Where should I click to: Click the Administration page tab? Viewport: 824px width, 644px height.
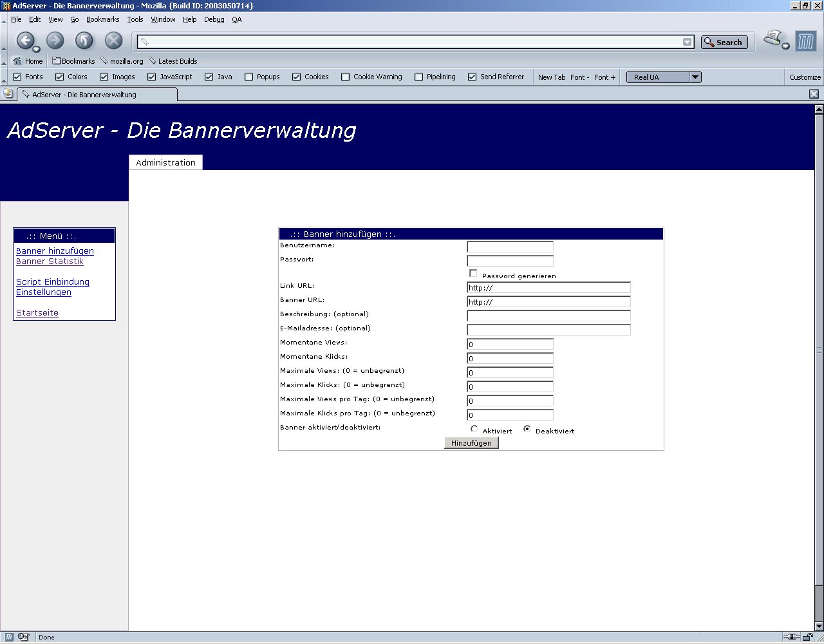[166, 162]
